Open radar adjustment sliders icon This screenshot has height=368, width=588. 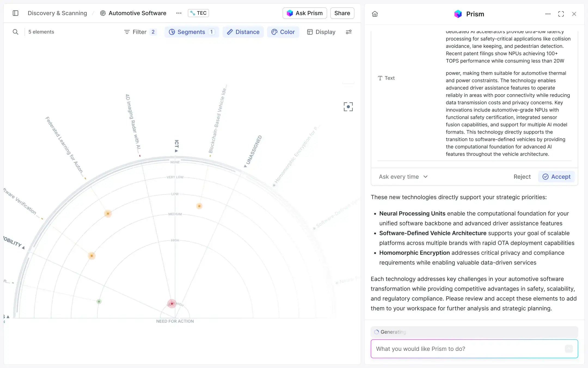tap(349, 32)
